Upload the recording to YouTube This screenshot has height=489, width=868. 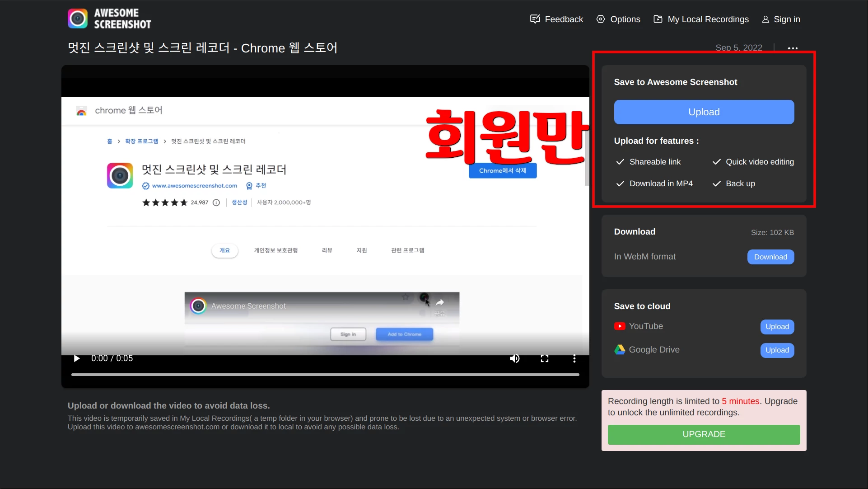pos(777,326)
